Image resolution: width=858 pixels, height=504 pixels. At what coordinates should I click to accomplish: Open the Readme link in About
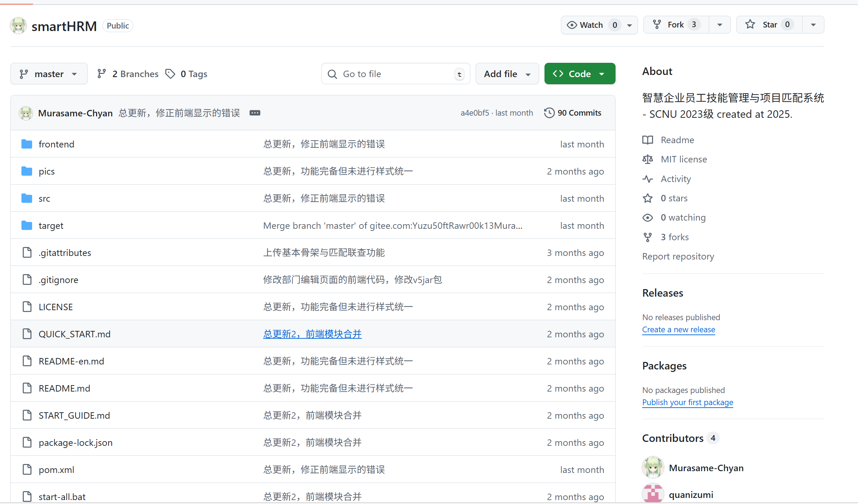point(677,140)
